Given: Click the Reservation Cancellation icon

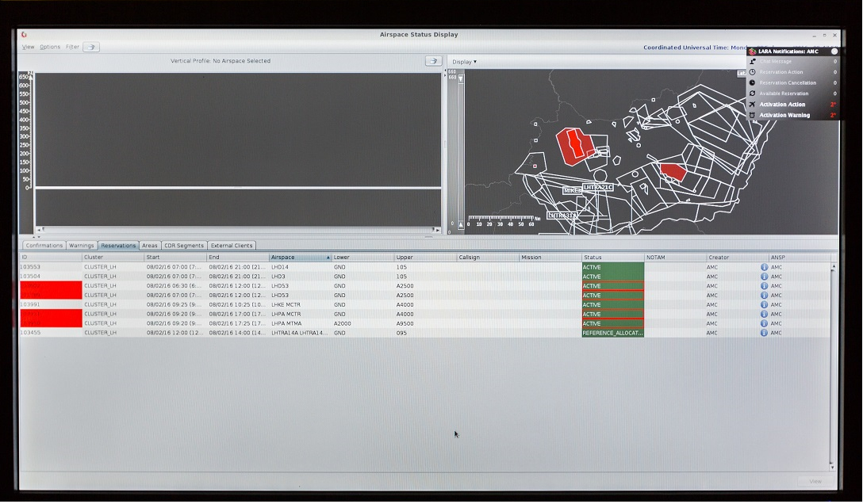Looking at the screenshot, I should pyautogui.click(x=752, y=83).
